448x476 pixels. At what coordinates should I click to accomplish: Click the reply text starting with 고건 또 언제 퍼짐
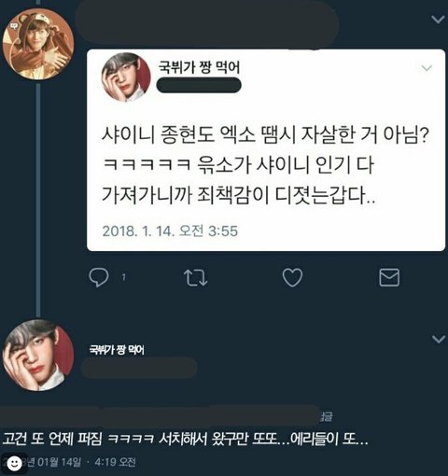[186, 439]
